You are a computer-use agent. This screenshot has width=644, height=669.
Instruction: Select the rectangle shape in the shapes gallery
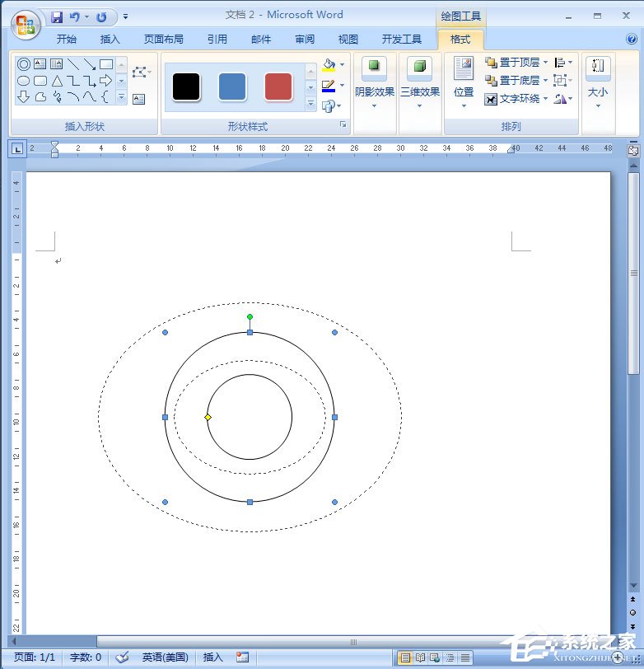pyautogui.click(x=106, y=64)
